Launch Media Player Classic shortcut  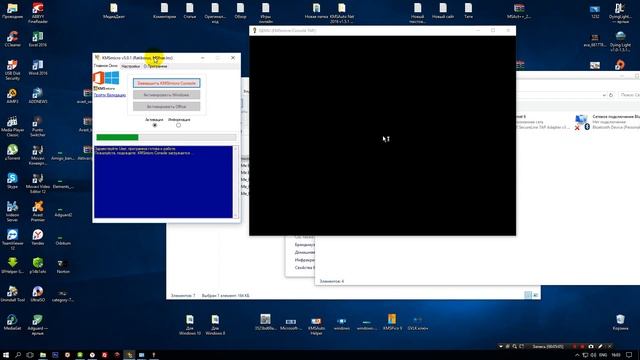click(x=12, y=126)
